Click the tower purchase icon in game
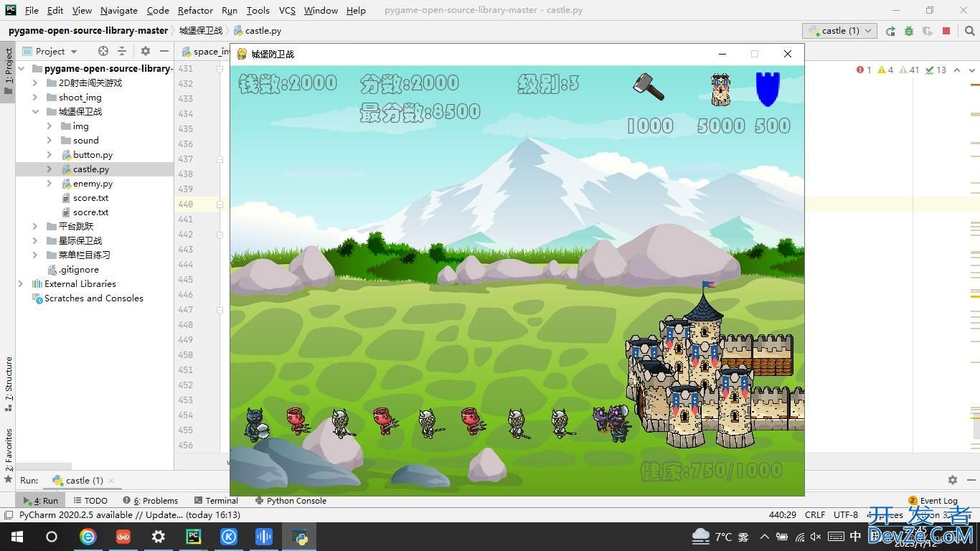Image resolution: width=980 pixels, height=551 pixels. [x=721, y=90]
